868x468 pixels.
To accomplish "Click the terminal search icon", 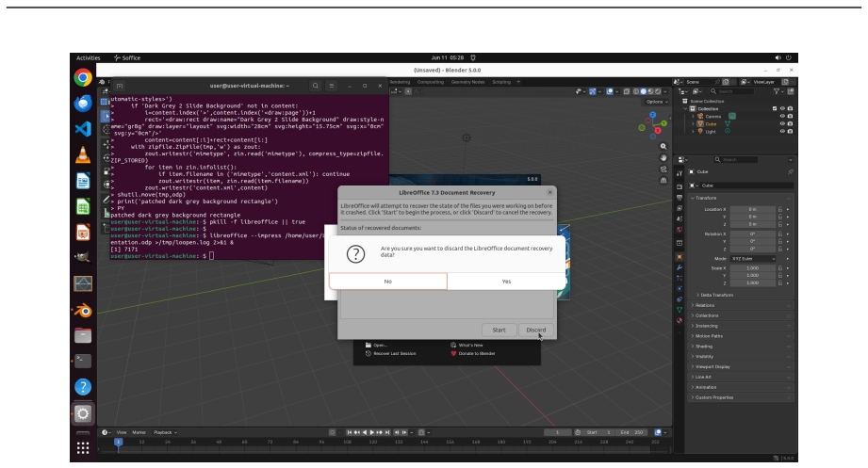I will coord(315,86).
